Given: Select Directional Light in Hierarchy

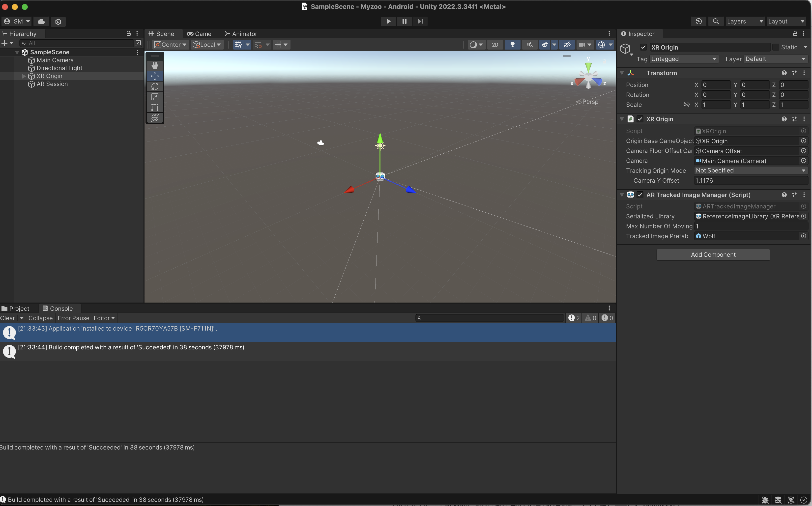Looking at the screenshot, I should (59, 68).
